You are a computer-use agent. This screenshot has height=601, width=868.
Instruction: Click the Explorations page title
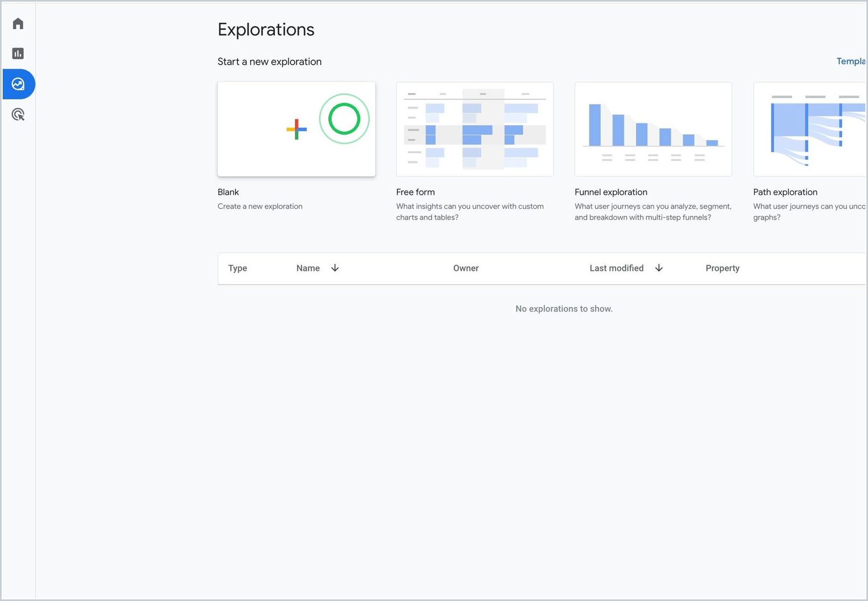[266, 30]
